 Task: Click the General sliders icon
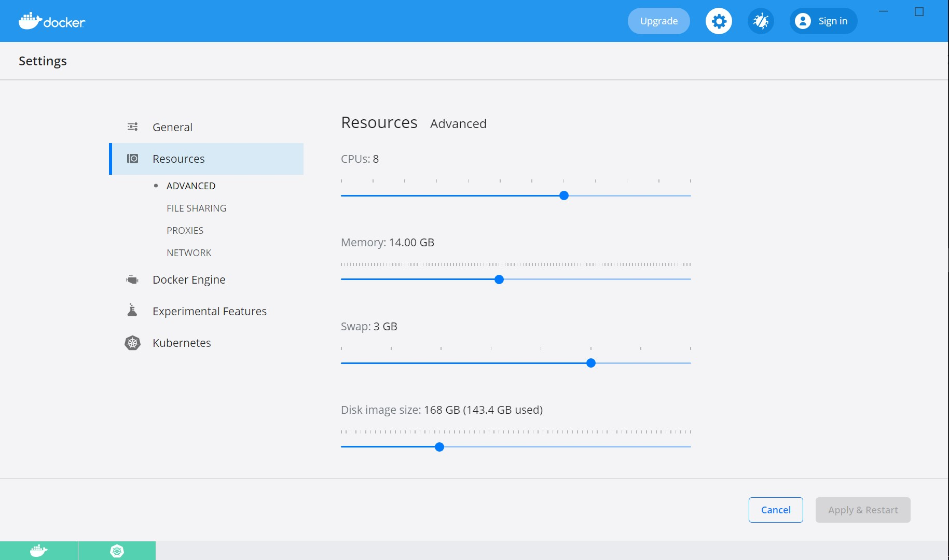point(132,127)
